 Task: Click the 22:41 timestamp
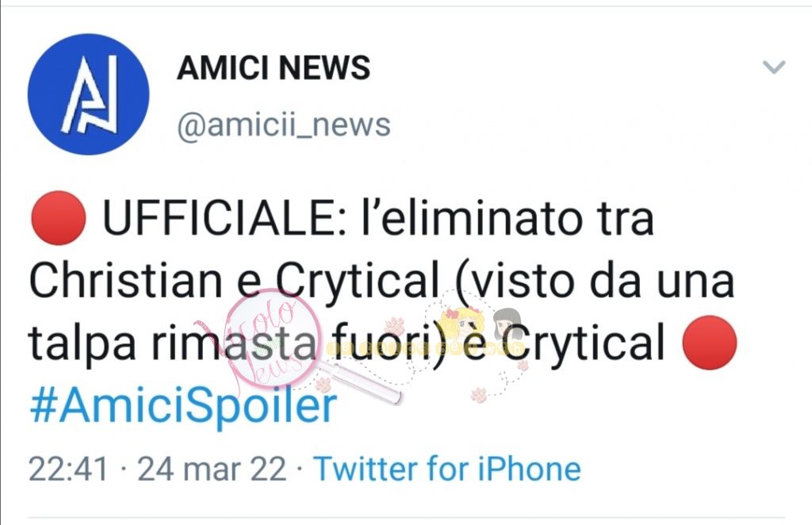pyautogui.click(x=68, y=469)
